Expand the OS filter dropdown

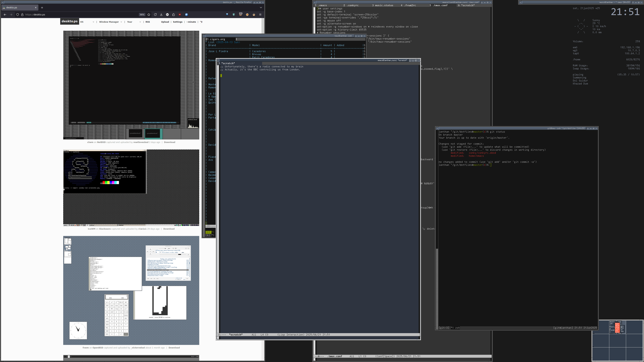click(x=87, y=22)
